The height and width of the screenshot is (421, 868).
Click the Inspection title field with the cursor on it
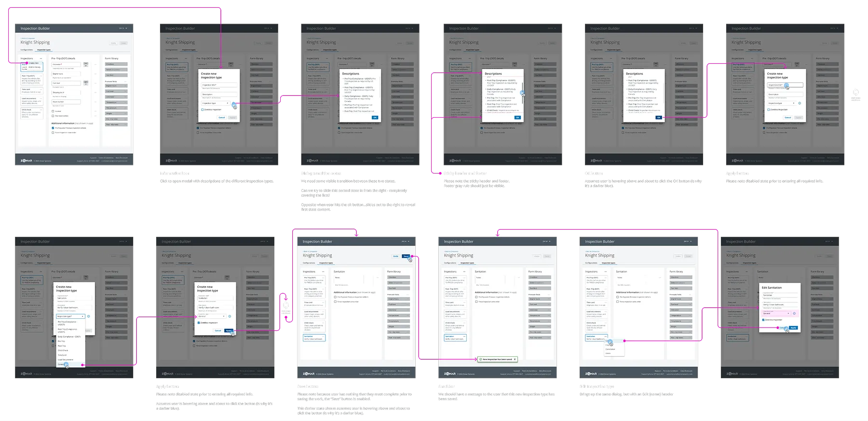(x=785, y=85)
